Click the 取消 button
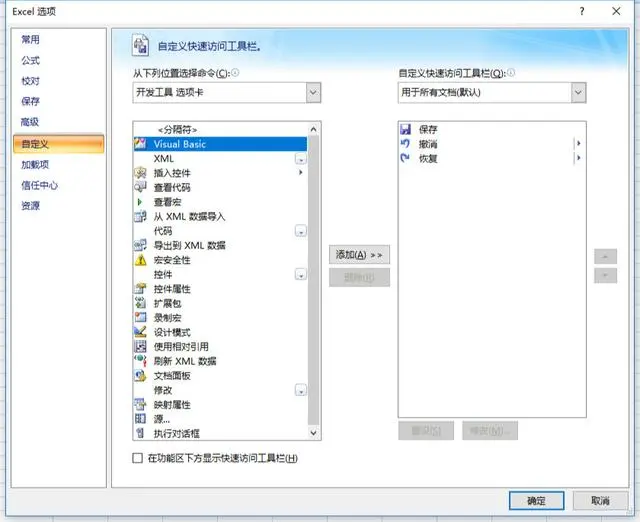Image resolution: width=640 pixels, height=522 pixels. point(600,500)
